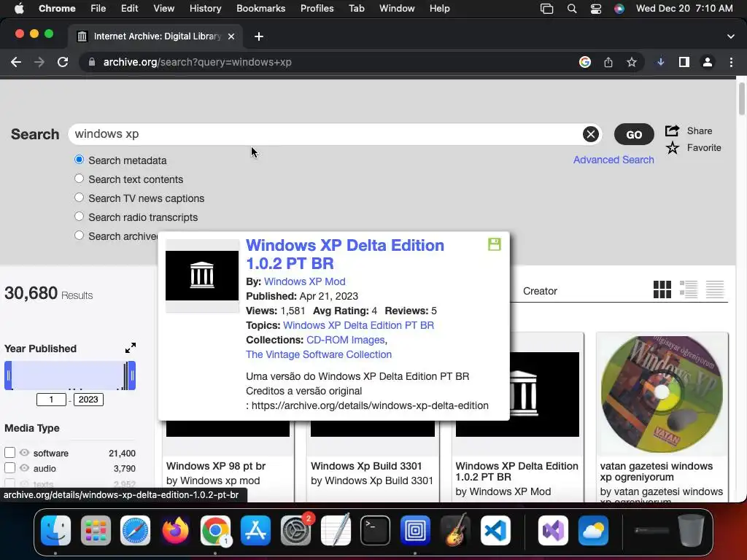Open Launchpad from the dock

pos(96,530)
